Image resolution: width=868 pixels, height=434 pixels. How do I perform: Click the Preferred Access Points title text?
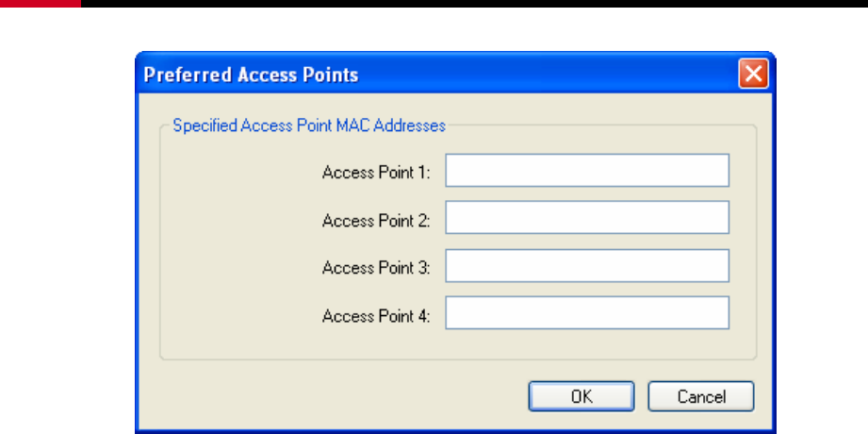click(251, 75)
